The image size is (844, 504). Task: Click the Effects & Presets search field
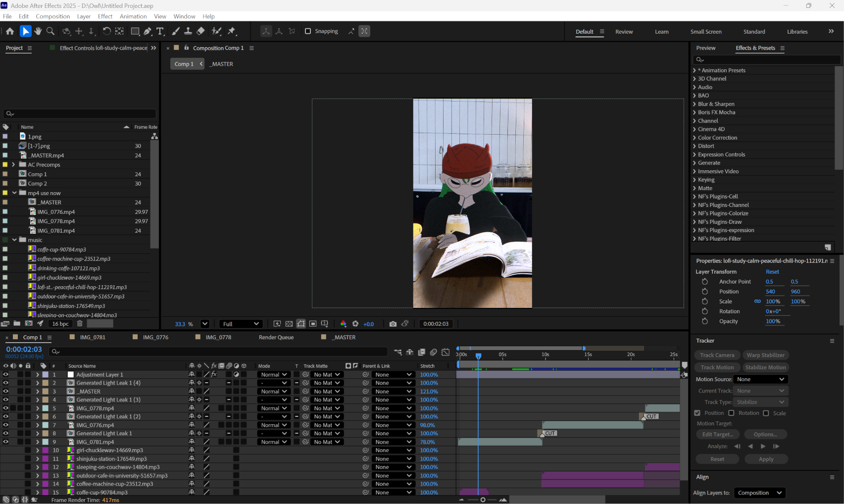coord(767,59)
